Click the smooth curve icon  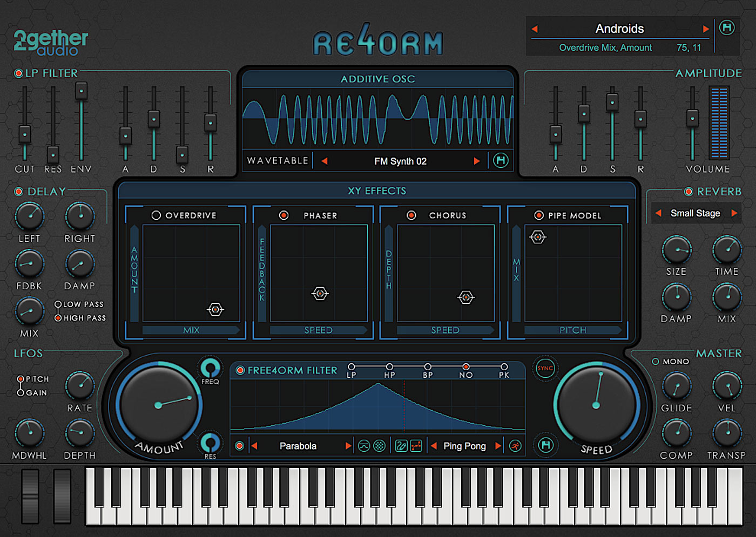[x=364, y=446]
